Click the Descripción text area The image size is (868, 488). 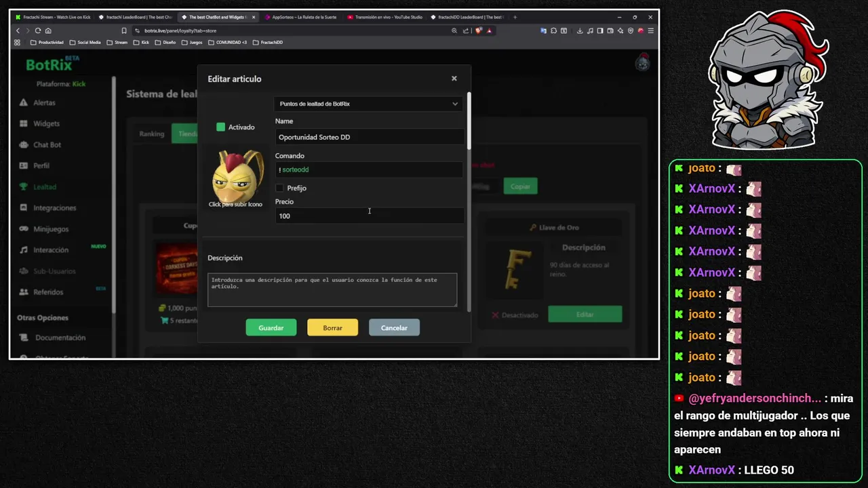[332, 289]
